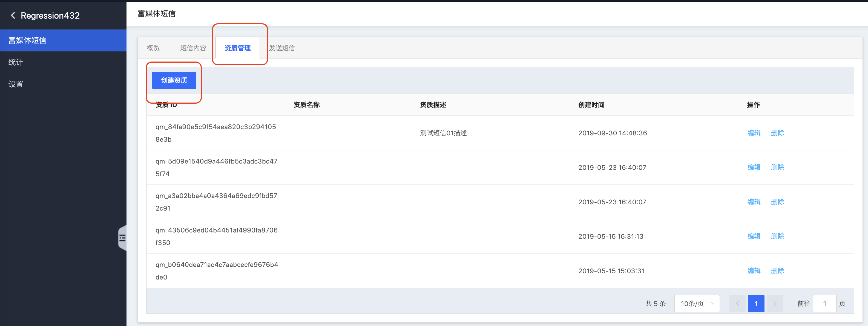Click the 资质名称 column header
The width and height of the screenshot is (868, 326).
(306, 105)
